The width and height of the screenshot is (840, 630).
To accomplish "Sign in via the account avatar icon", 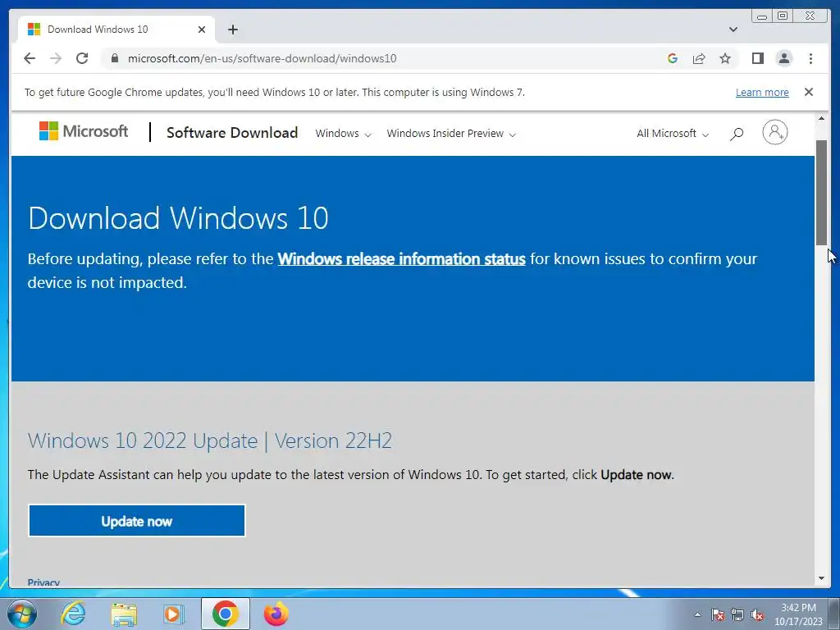I will coord(774,132).
